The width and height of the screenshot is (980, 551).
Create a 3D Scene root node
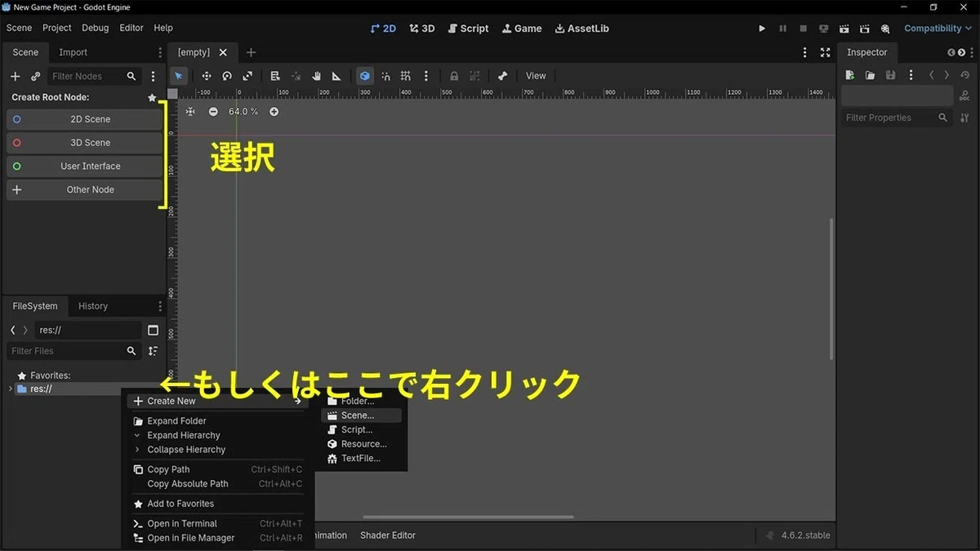point(84,143)
